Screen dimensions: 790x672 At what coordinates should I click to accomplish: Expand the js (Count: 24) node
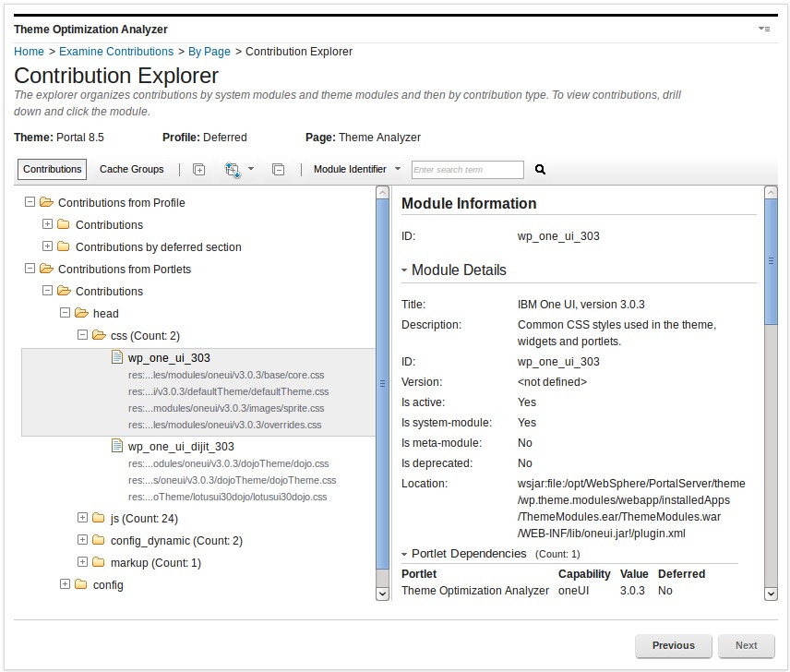point(82,518)
